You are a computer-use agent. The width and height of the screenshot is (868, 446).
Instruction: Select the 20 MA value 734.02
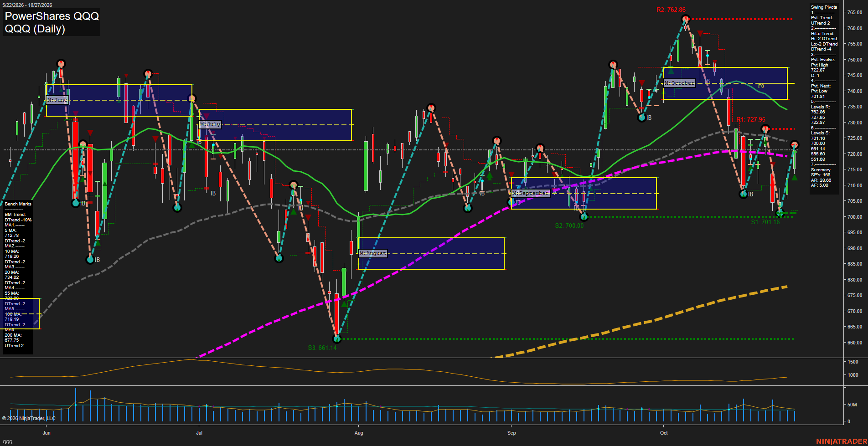(12, 277)
